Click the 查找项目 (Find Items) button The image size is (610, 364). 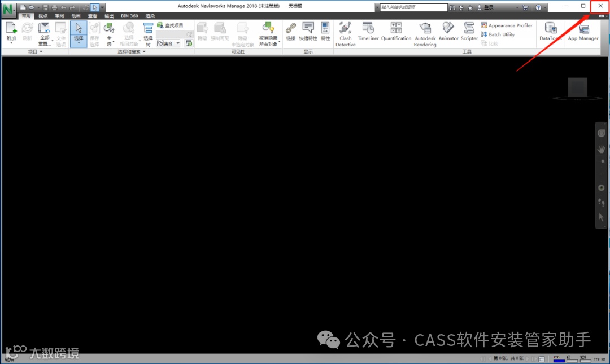(x=170, y=25)
